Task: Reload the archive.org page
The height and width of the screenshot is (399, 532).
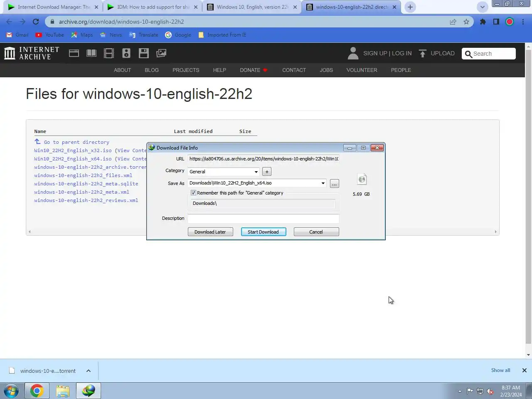Action: pyautogui.click(x=36, y=22)
